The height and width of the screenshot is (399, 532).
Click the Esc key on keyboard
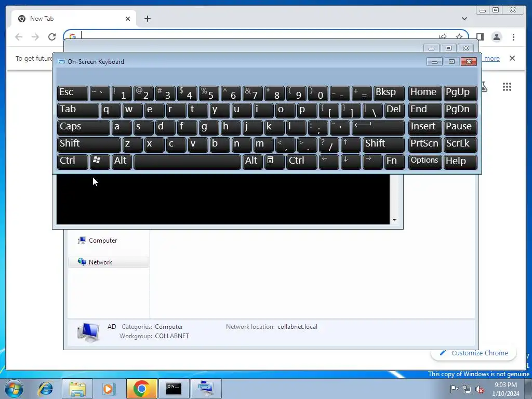click(73, 93)
